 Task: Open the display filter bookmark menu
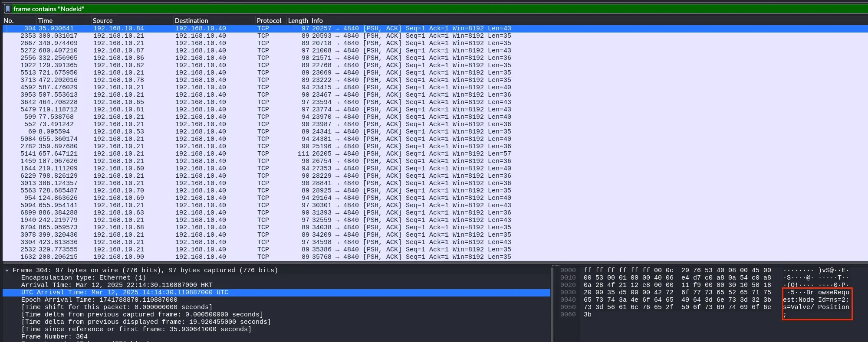[x=7, y=9]
